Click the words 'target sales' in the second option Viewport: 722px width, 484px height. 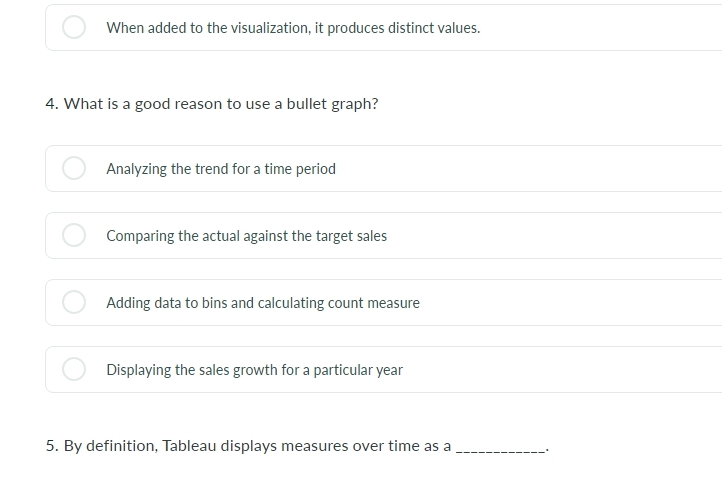[x=351, y=236]
